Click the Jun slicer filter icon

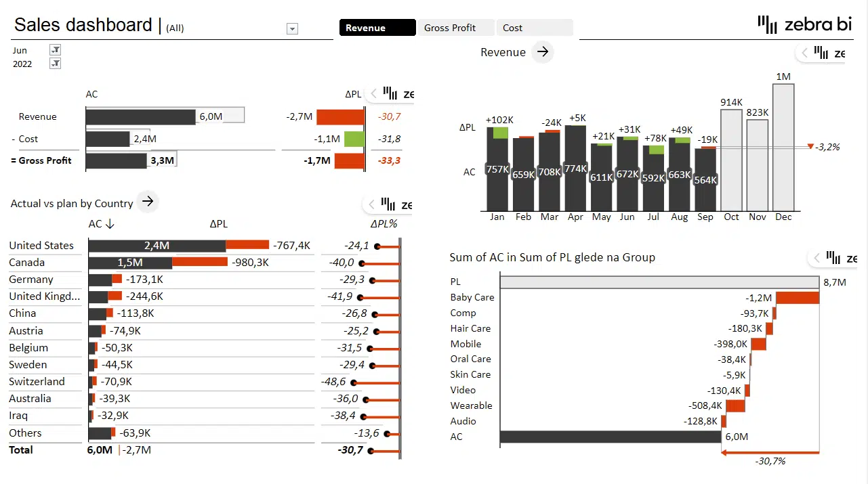click(55, 49)
